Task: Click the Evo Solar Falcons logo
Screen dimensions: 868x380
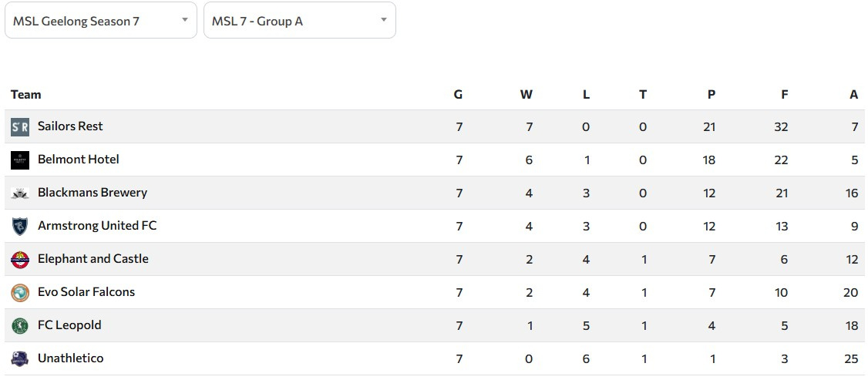Action: tap(20, 293)
